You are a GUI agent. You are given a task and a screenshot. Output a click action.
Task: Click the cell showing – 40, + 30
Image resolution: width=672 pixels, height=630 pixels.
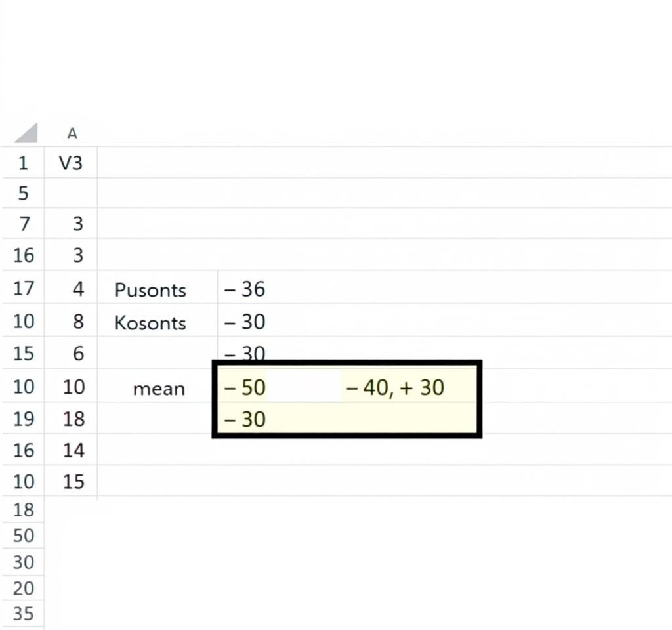pos(395,387)
